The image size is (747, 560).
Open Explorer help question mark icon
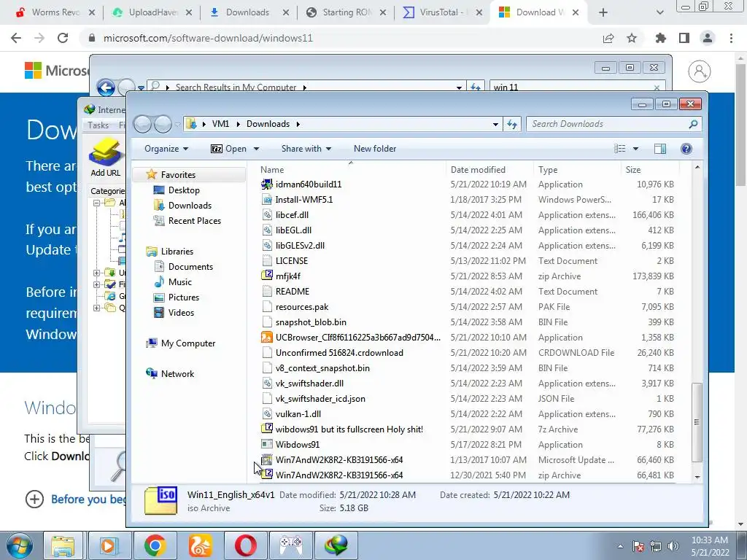pyautogui.click(x=686, y=149)
